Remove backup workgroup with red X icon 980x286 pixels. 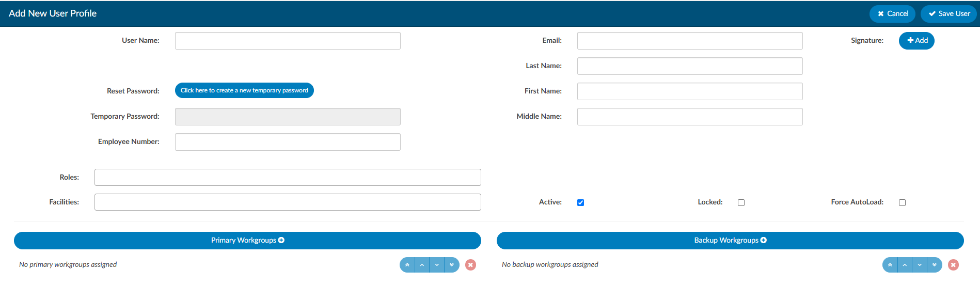[x=953, y=265]
